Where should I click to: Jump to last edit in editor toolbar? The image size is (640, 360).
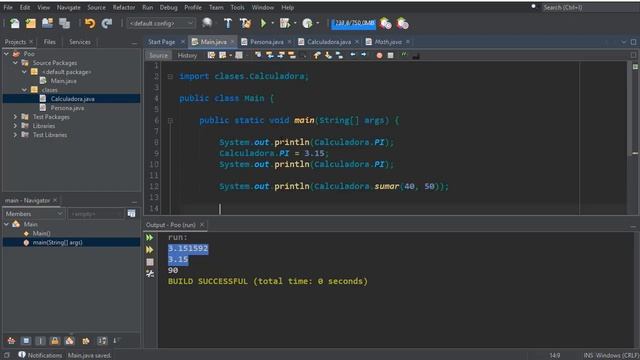tap(211, 55)
